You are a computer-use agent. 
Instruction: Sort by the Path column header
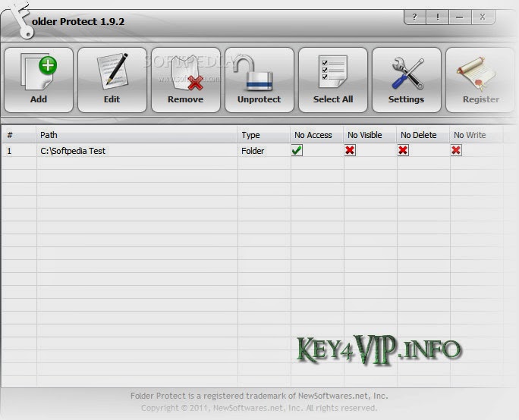tap(137, 135)
